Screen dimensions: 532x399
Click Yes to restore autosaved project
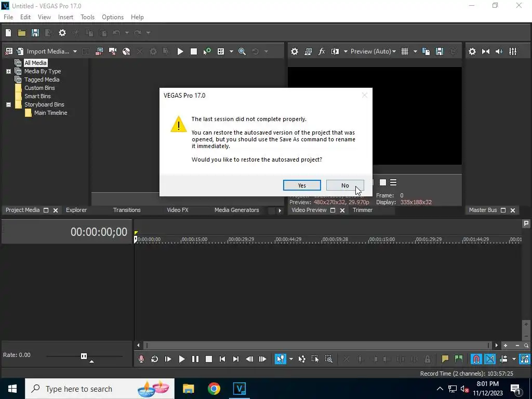(x=302, y=185)
